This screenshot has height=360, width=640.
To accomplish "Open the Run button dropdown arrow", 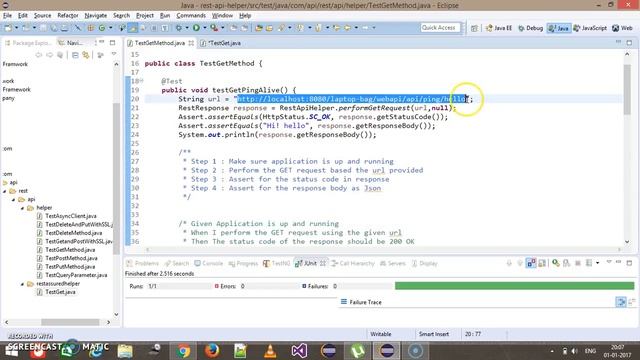I will tap(204, 28).
